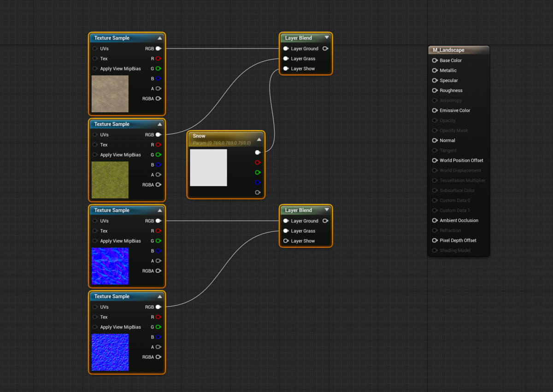This screenshot has width=553, height=392.
Task: Click the Pixel Depth Offset pin
Action: [435, 240]
